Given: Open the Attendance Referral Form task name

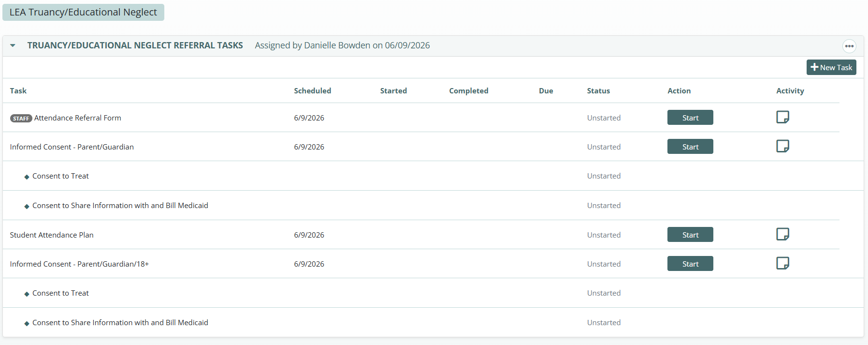Looking at the screenshot, I should point(78,118).
